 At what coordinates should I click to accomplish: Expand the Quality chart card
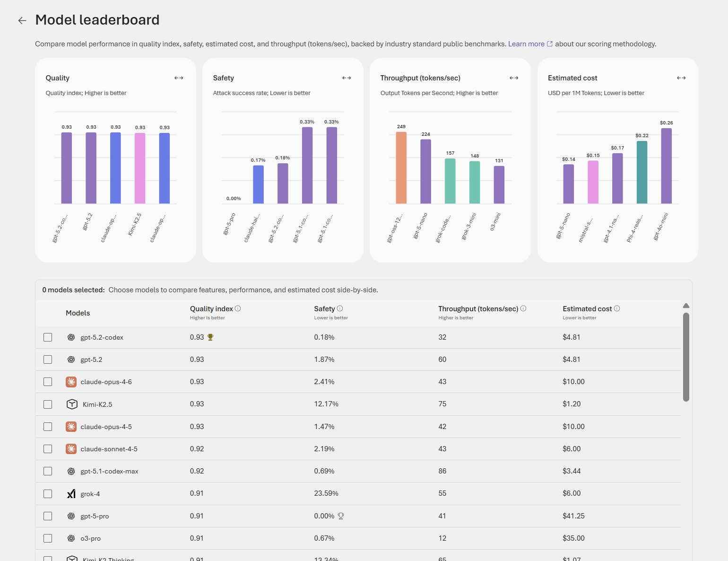click(179, 78)
